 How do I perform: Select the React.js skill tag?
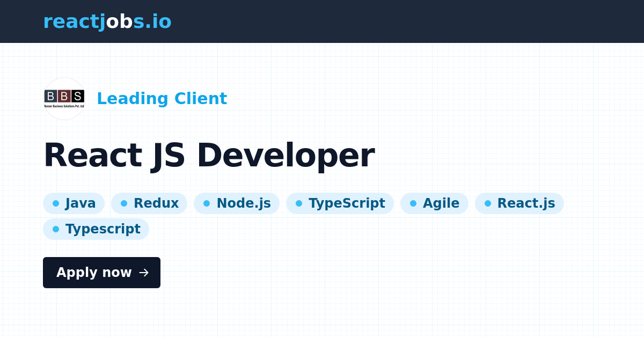pyautogui.click(x=519, y=203)
